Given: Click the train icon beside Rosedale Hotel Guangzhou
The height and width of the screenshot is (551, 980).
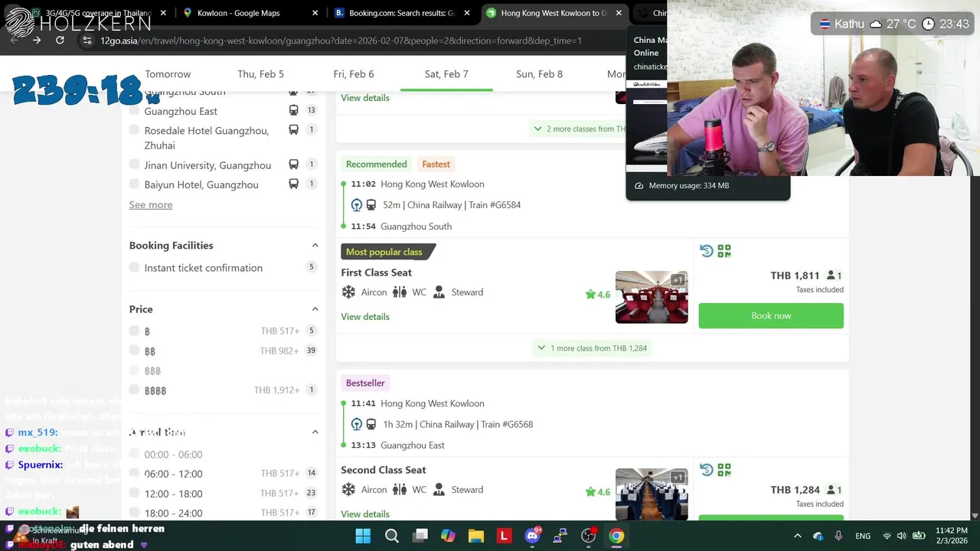Looking at the screenshot, I should (293, 130).
